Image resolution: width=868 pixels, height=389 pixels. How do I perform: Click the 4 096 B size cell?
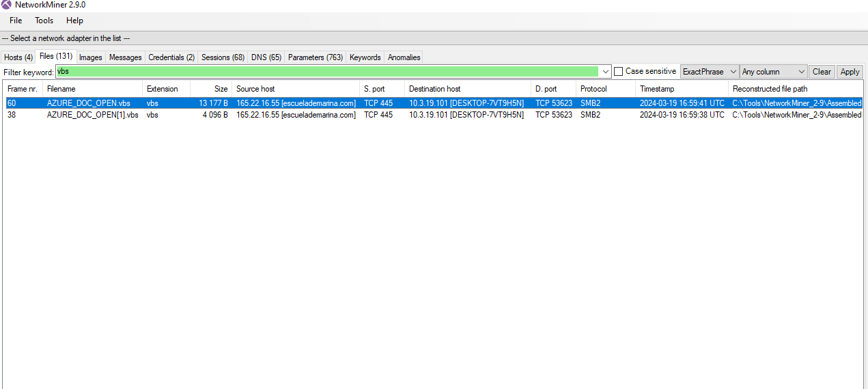tap(215, 115)
